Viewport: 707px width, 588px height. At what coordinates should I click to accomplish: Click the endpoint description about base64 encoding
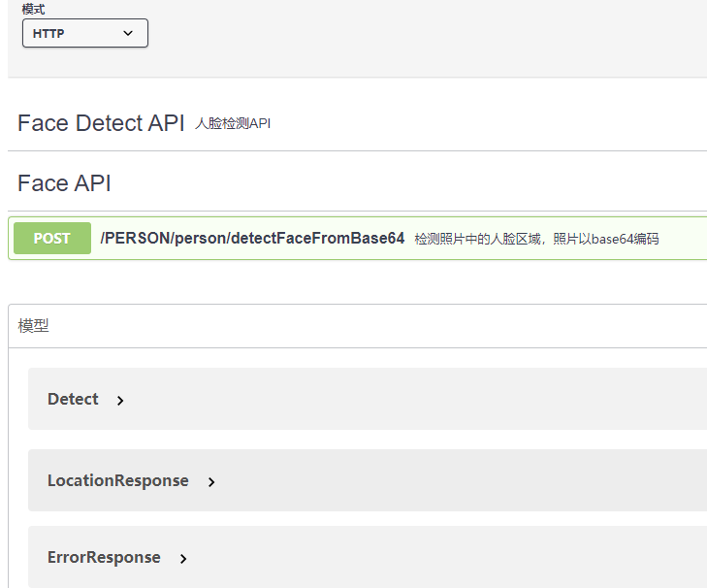pos(536,239)
